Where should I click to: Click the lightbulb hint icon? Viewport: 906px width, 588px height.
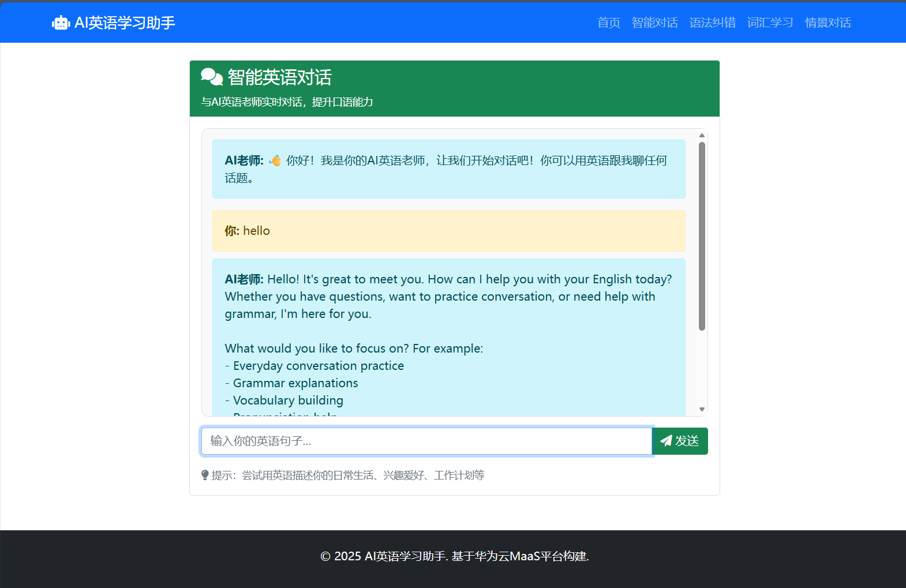coord(205,475)
